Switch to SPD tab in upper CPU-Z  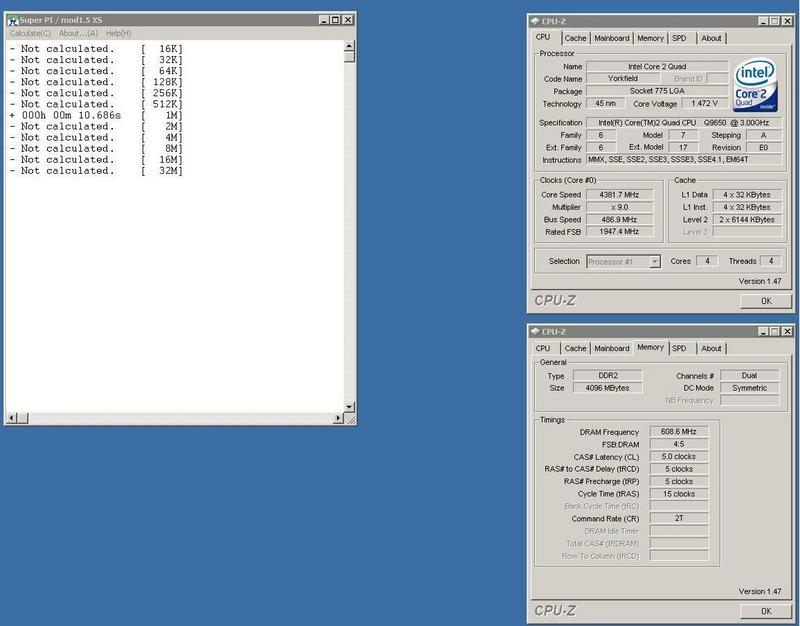click(x=679, y=38)
